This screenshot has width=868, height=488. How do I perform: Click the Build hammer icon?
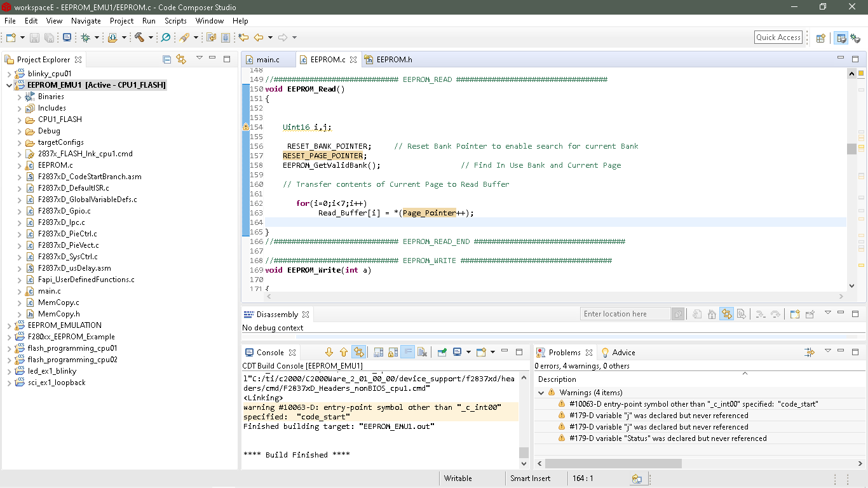coord(140,37)
